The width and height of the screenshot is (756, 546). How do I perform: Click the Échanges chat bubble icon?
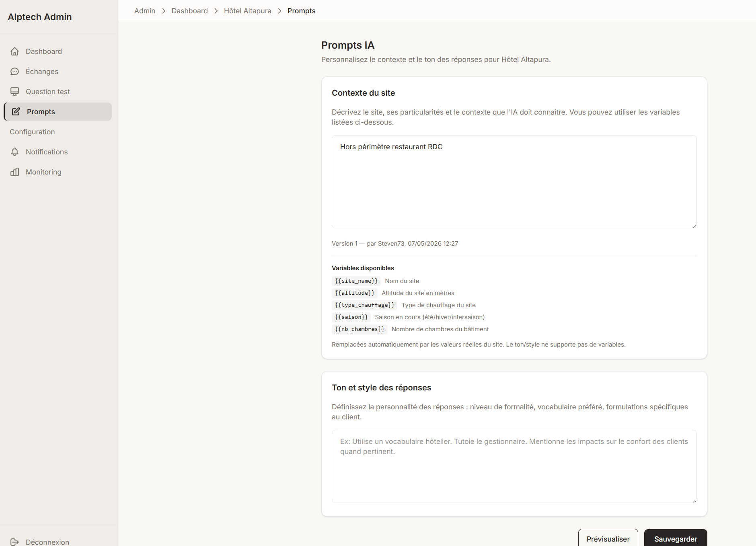15,72
